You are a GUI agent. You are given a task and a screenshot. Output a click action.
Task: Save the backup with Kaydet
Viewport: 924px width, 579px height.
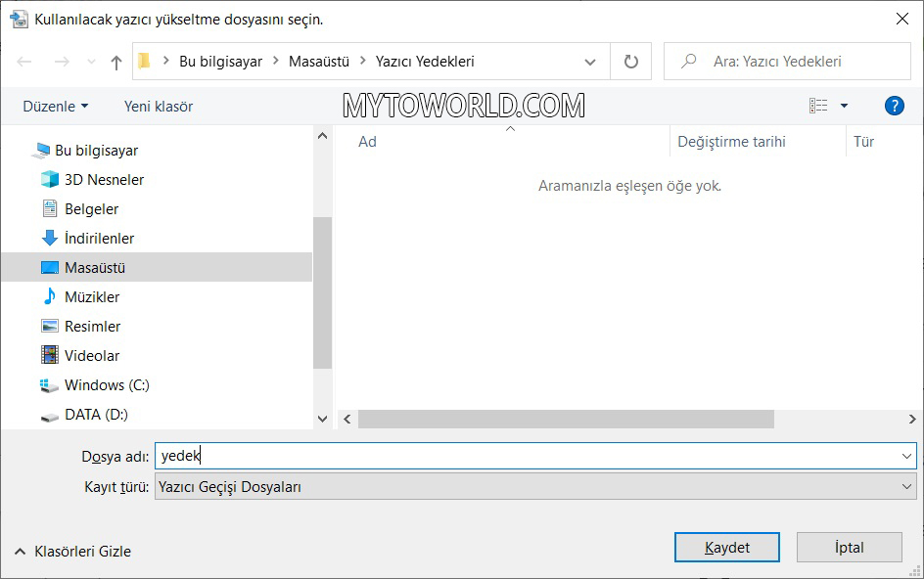coord(726,547)
